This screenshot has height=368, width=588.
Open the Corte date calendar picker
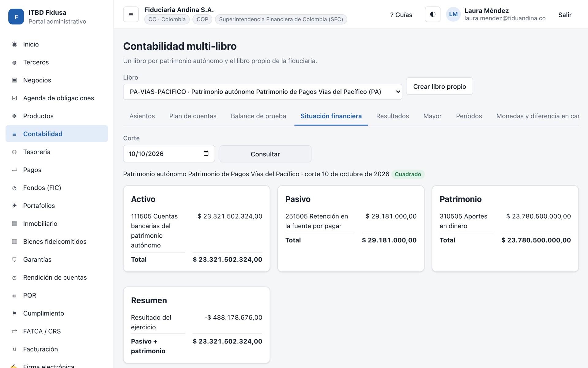pyautogui.click(x=206, y=153)
